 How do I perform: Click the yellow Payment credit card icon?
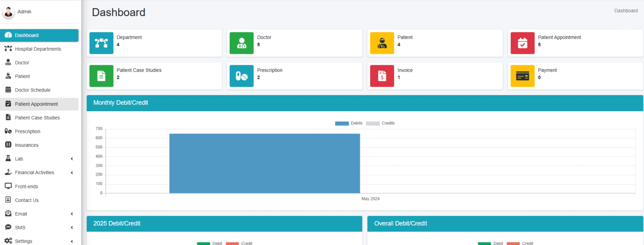523,76
